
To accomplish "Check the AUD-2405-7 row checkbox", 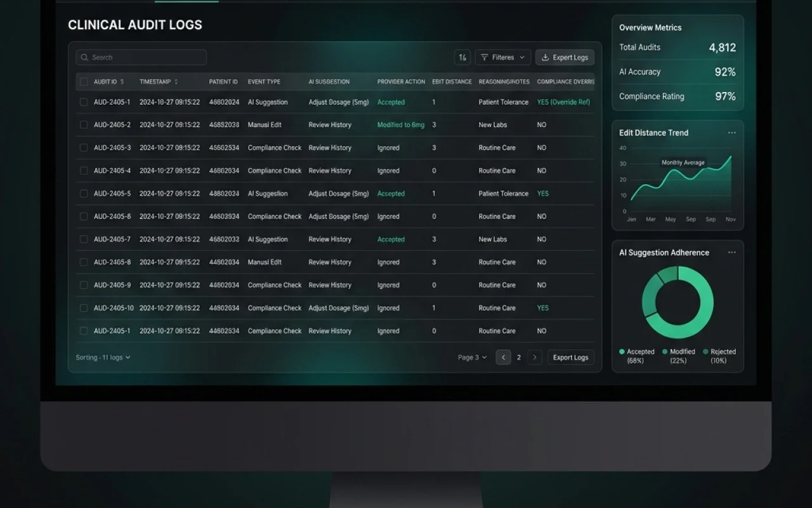I will [x=84, y=239].
